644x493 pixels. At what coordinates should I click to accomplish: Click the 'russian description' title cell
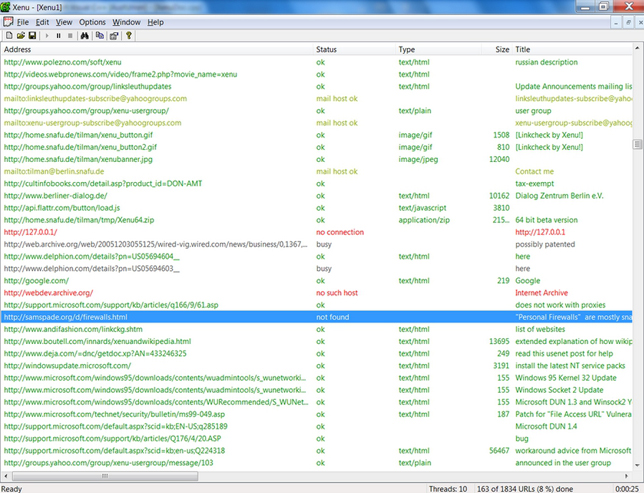click(x=546, y=62)
